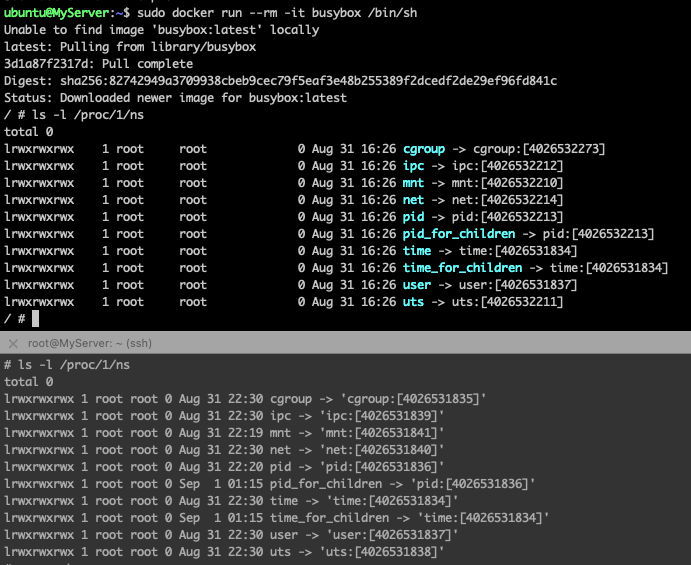
Task: Click the 'sudo docker run --rm -it busybox /bin/sh' command
Action: pos(277,13)
